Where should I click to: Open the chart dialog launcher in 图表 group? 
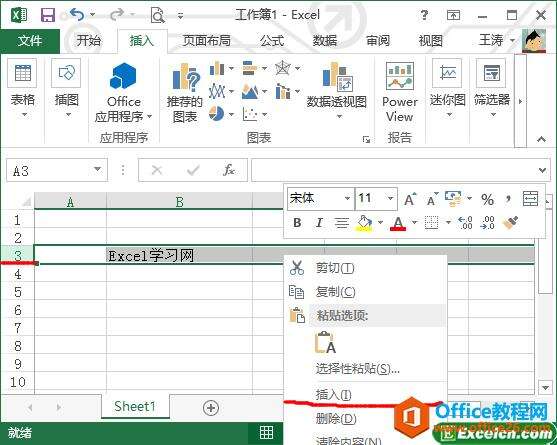point(366,140)
